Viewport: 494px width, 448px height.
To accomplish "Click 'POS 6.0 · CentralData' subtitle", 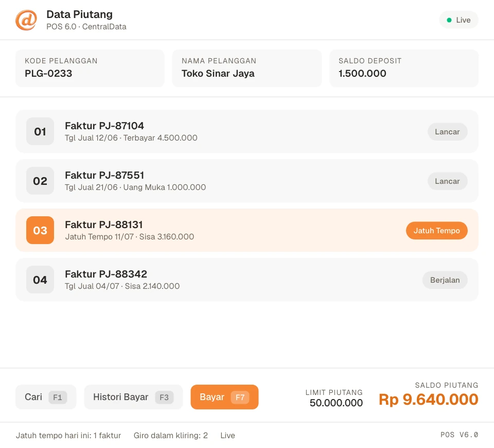I will 86,27.
